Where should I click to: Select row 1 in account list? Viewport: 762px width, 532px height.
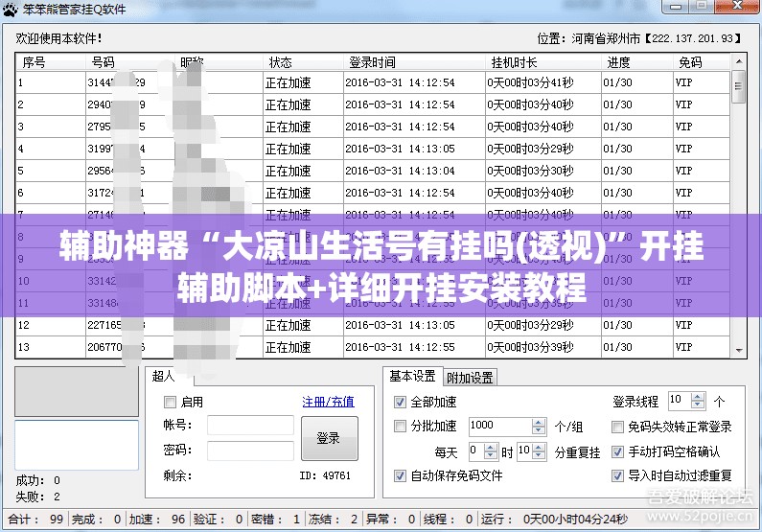click(x=373, y=82)
